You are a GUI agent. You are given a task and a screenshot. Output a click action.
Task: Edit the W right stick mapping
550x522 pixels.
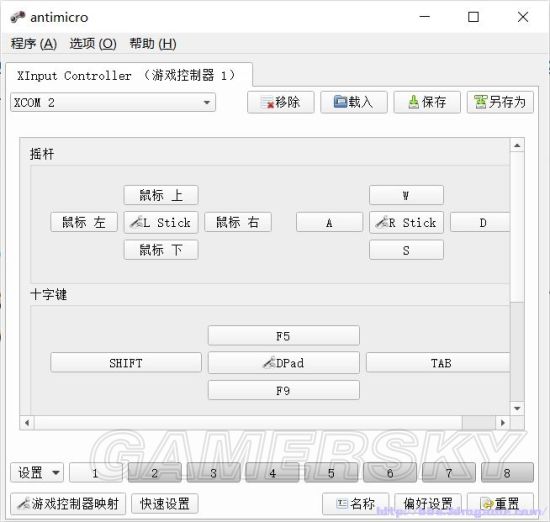(x=406, y=195)
